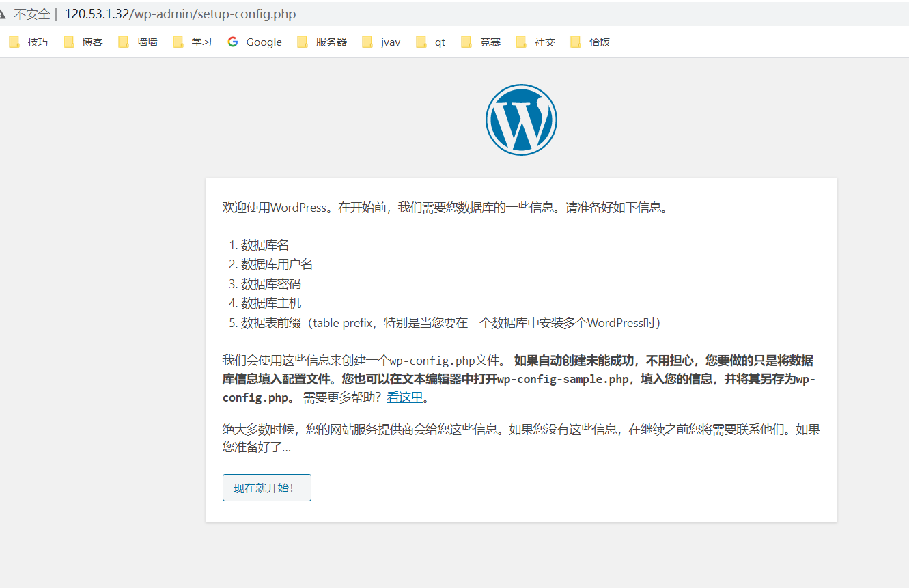The width and height of the screenshot is (909, 588).
Task: Click the list item 数据库用户名
Action: point(277,264)
